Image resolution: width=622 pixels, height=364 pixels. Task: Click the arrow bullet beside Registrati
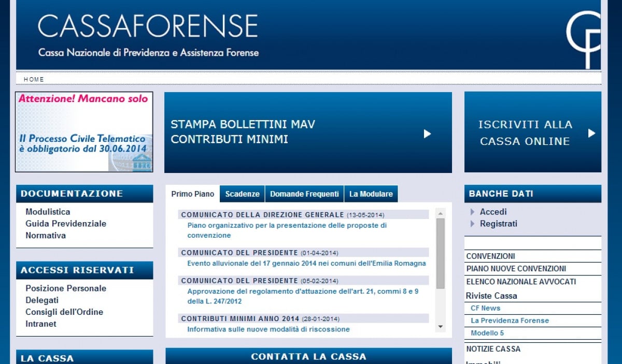pos(472,224)
